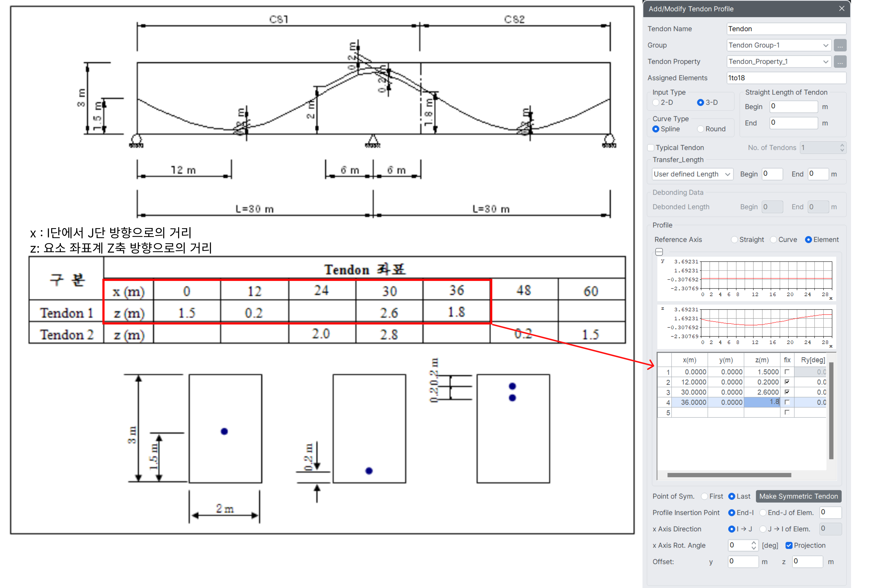Viewport: 880px width, 588px height.
Task: Select the z(m) cell 2.6000
Action: point(762,392)
